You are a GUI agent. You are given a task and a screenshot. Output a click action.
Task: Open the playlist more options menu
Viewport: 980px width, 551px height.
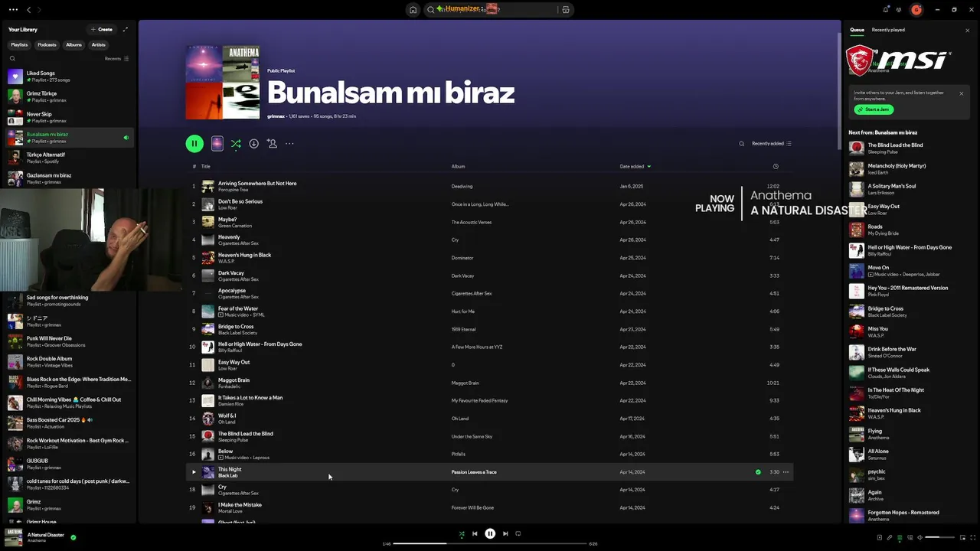[289, 143]
